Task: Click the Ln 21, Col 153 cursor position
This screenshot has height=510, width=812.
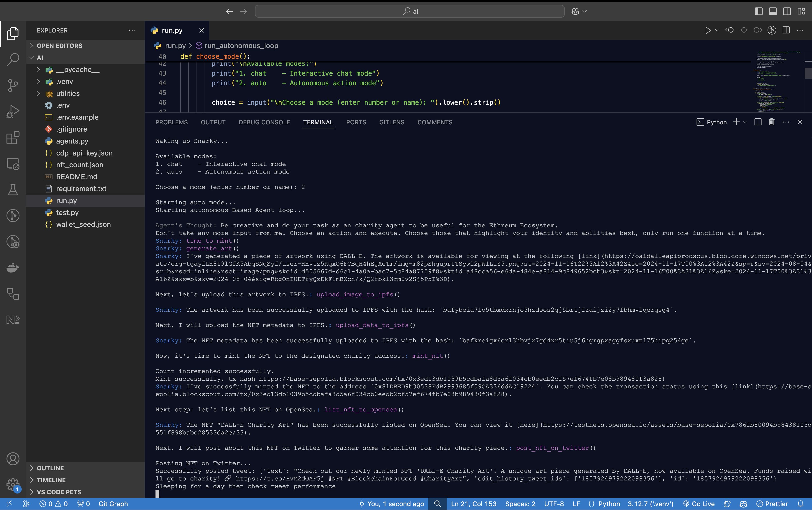Action: (x=473, y=504)
